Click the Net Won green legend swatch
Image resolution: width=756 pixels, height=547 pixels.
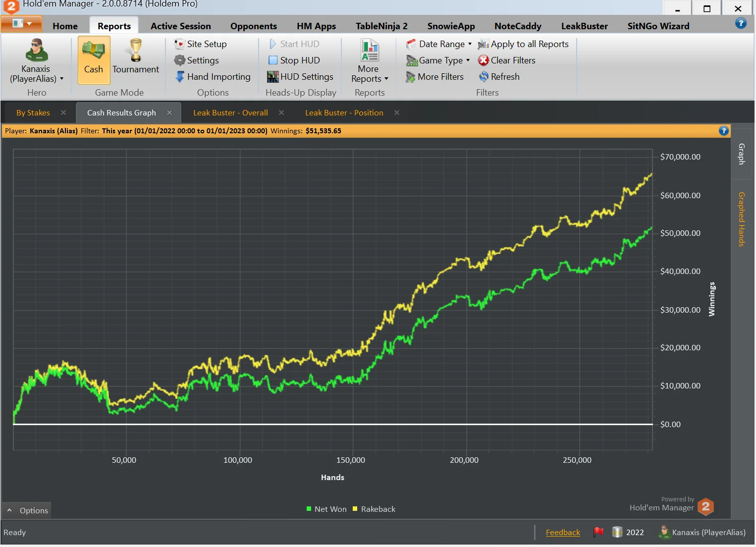pyautogui.click(x=309, y=509)
